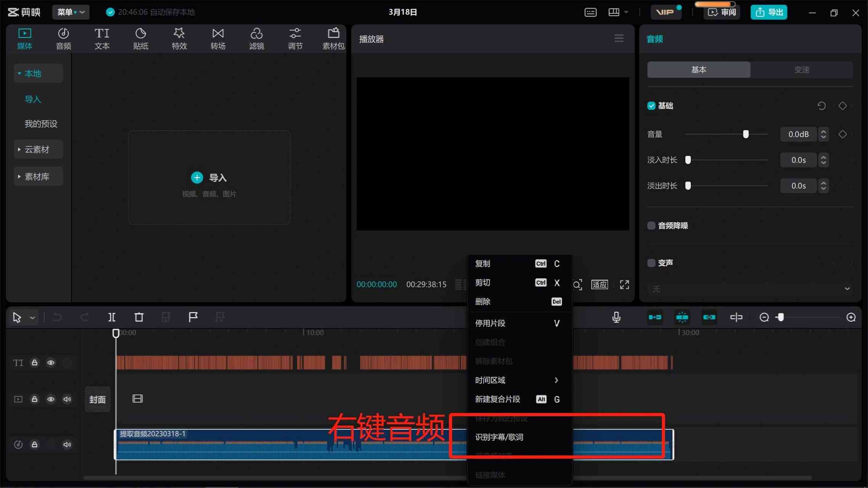Enable 基础 (Basic) audio settings checkbox
The image size is (868, 488).
tap(652, 106)
